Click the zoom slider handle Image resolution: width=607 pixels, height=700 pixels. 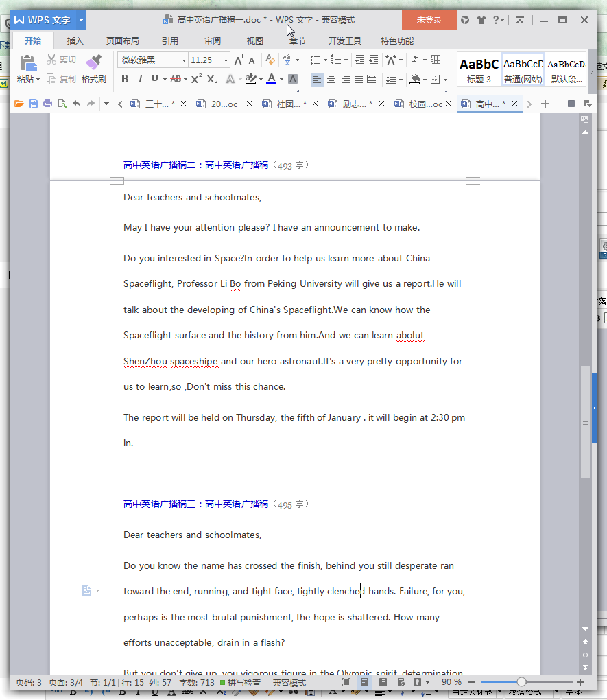pos(521,682)
